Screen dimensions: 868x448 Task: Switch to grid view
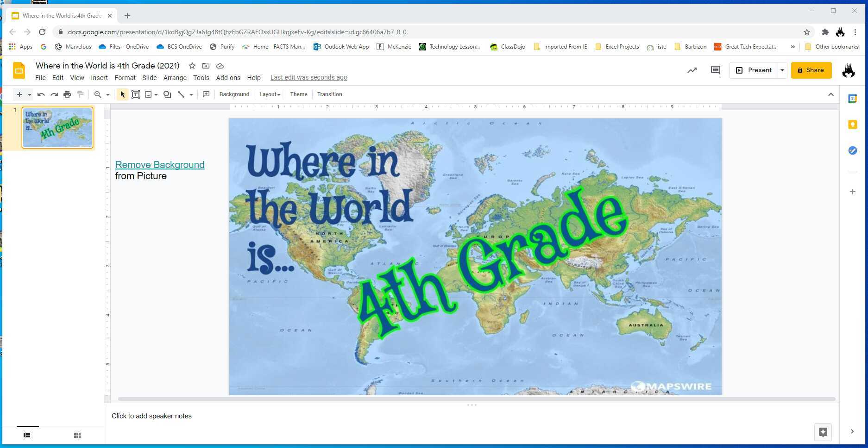77,435
